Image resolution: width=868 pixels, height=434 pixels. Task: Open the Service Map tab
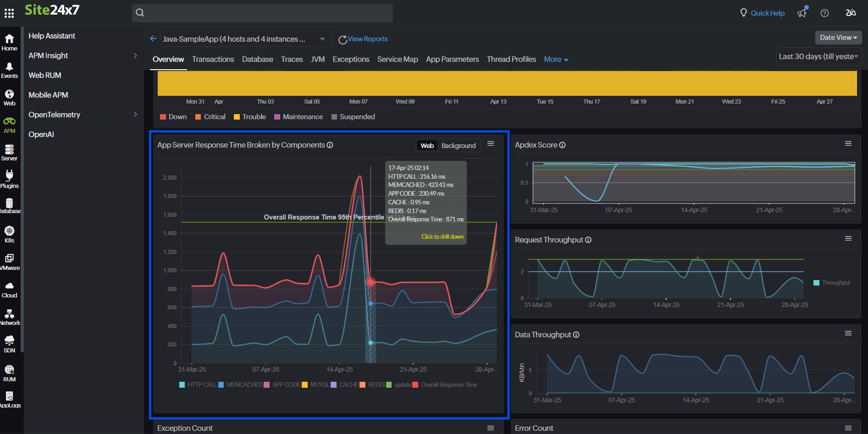tap(397, 59)
